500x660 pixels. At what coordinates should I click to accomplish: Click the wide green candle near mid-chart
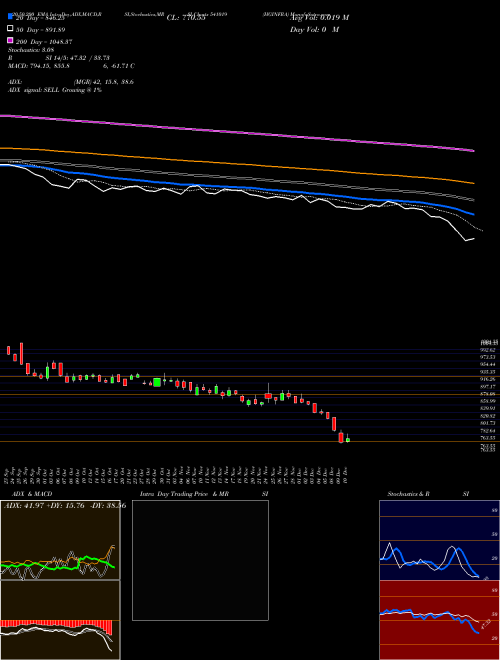(x=157, y=382)
